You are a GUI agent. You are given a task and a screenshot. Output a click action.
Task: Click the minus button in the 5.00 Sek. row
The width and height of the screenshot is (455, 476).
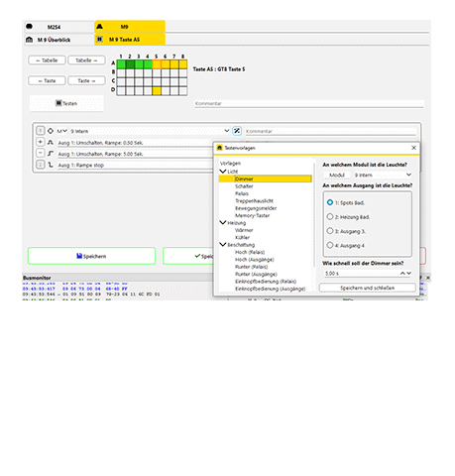coord(40,153)
